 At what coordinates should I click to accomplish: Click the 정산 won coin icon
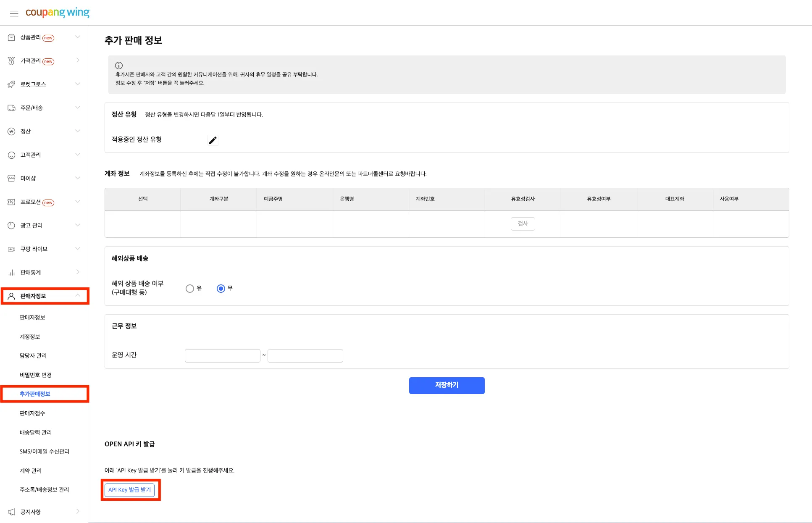click(x=11, y=131)
